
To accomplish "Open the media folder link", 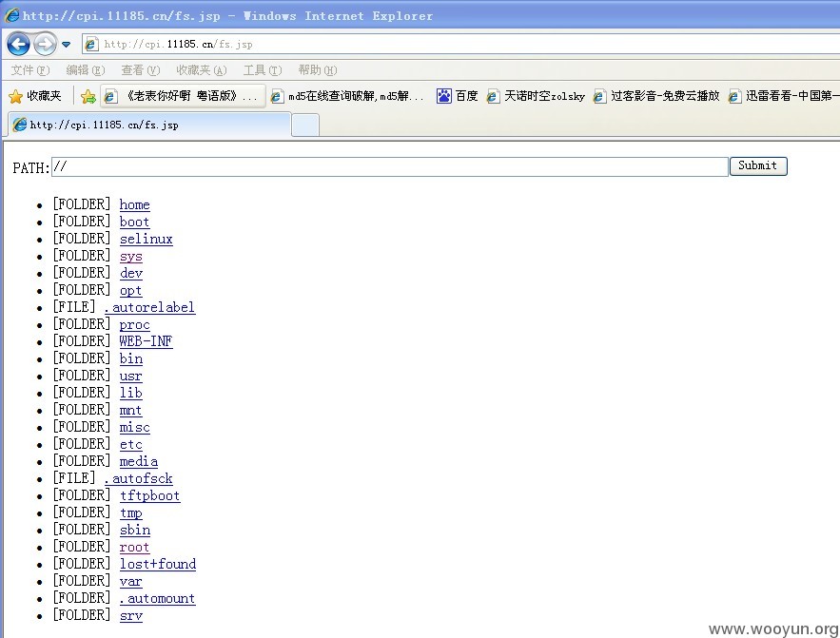I will click(139, 461).
